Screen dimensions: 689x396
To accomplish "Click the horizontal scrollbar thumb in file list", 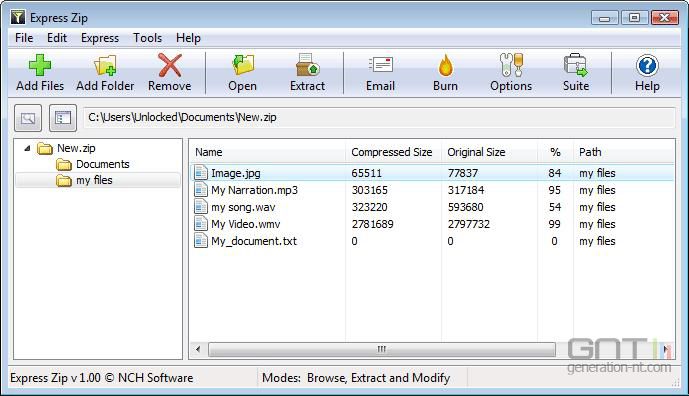I will [x=381, y=349].
